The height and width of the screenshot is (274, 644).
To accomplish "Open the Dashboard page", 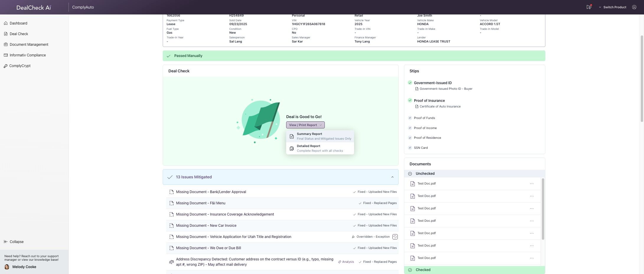I will pyautogui.click(x=18, y=23).
